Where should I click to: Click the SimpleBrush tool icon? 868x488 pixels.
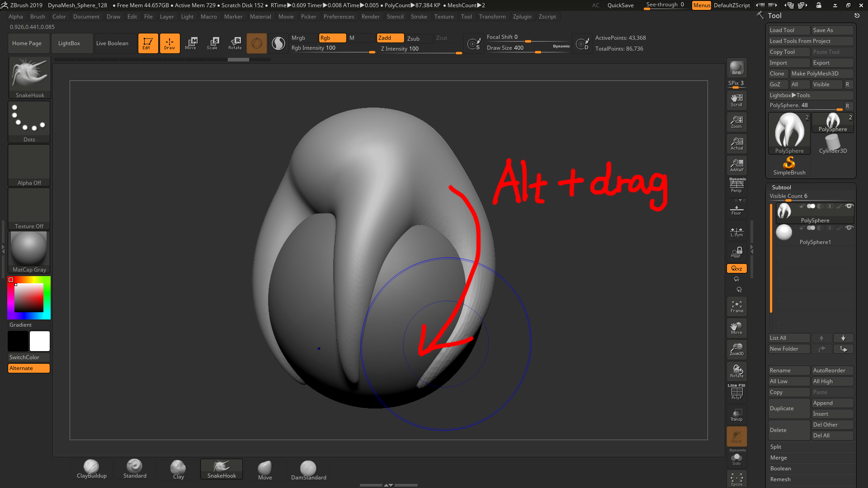pos(789,166)
